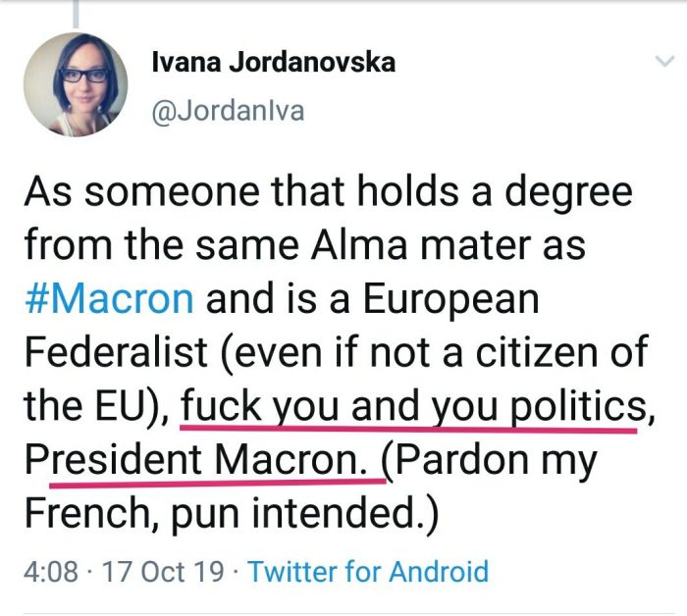687x616 pixels.
Task: Open the Ivana Jordanovska display name link
Action: 274,63
